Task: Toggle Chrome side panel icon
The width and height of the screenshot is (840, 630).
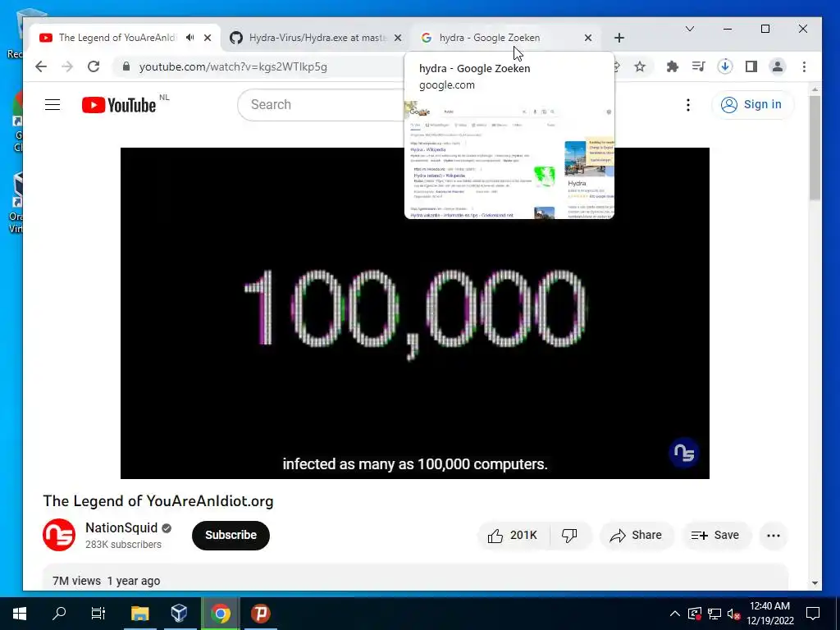Action: (751, 66)
